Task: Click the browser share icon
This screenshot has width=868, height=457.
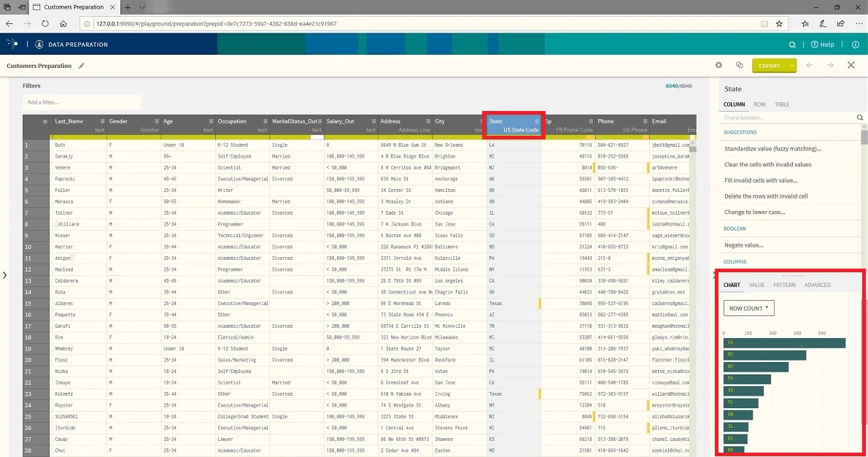Action: [x=841, y=24]
